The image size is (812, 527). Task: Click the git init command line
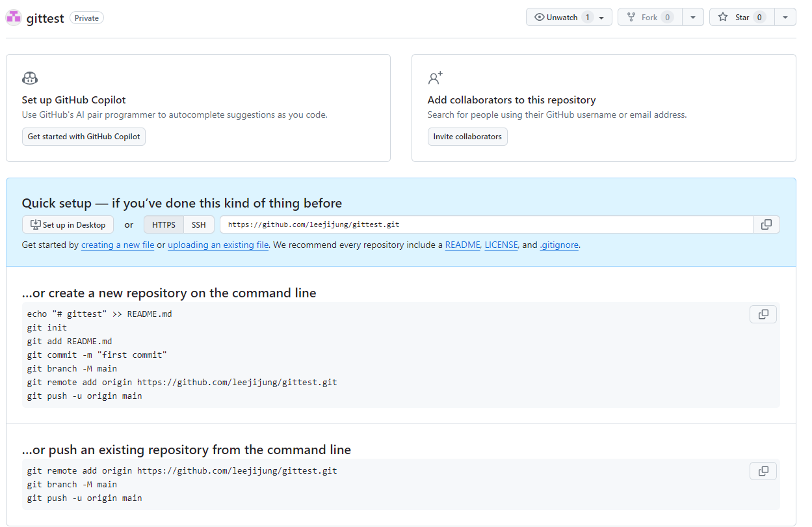point(47,328)
